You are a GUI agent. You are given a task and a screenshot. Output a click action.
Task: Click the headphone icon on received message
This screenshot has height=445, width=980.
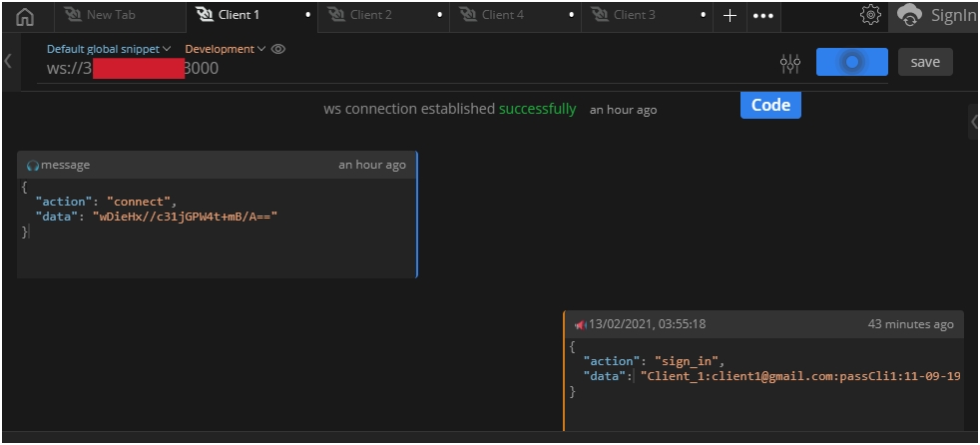coord(33,165)
